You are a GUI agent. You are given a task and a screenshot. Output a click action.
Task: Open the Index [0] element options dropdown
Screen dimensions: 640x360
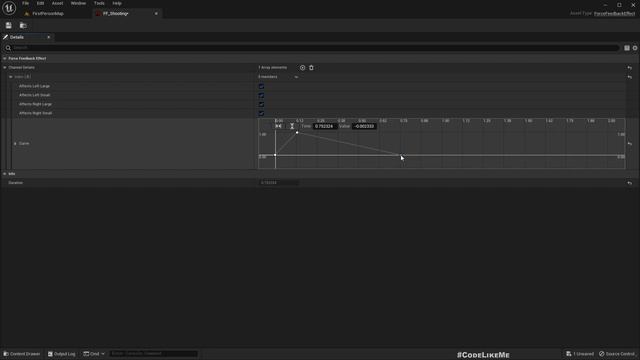(x=296, y=77)
